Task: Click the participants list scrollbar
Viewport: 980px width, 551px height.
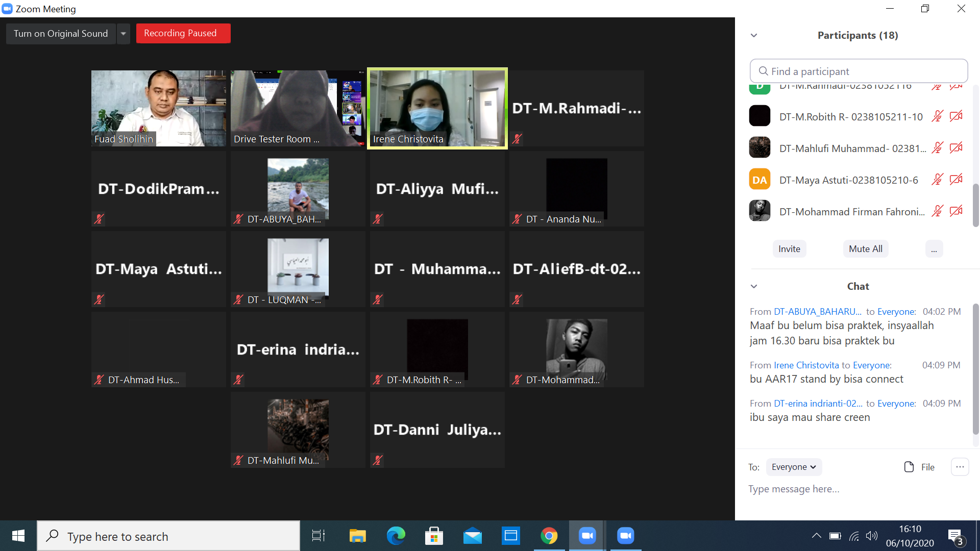Action: [x=975, y=204]
